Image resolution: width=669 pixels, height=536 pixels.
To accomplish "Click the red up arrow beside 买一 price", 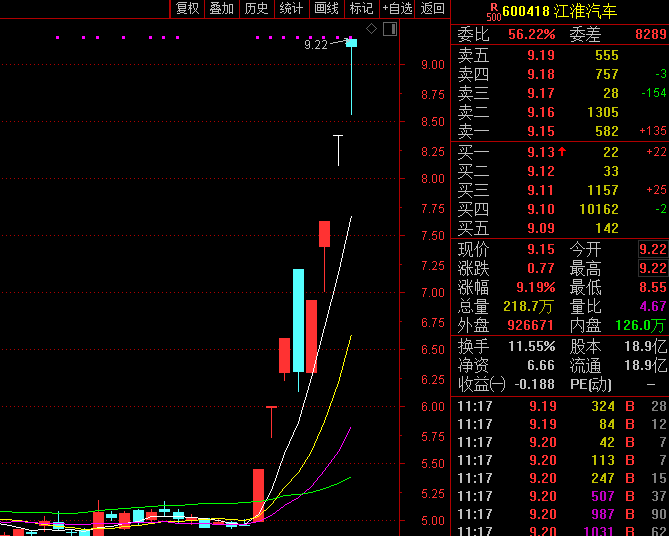I will point(562,152).
